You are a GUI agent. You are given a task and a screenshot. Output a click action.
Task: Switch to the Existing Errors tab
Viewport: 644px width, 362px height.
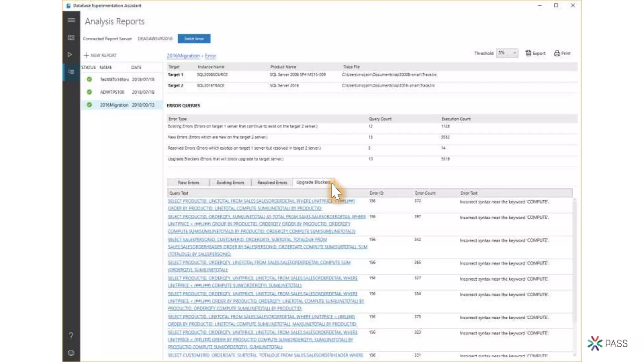click(x=230, y=183)
